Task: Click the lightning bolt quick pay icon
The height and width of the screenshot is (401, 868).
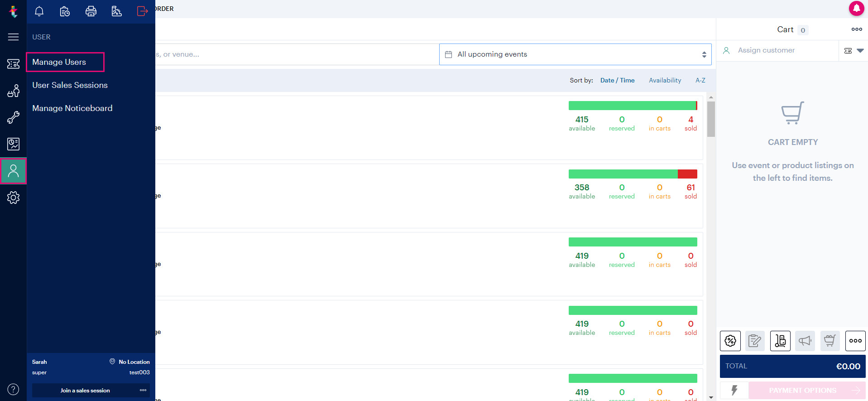Action: 734,390
